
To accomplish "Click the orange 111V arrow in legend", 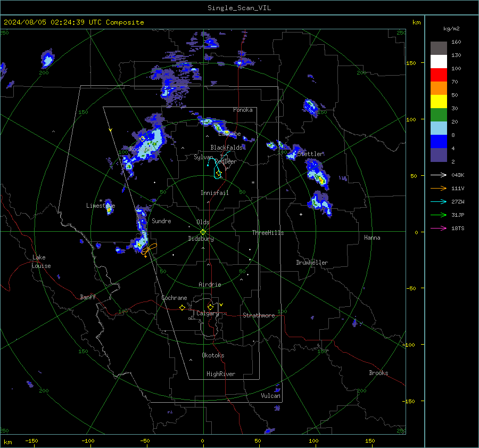I will tap(439, 189).
